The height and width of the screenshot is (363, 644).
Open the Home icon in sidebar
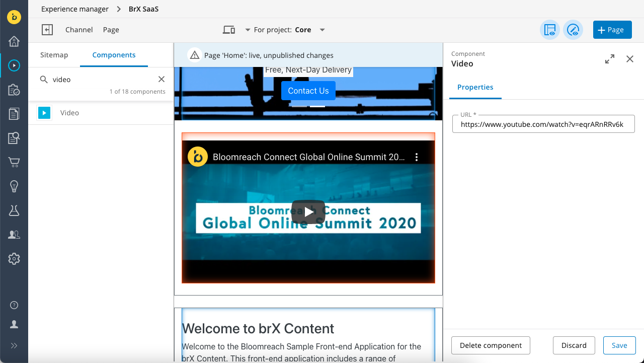point(14,41)
